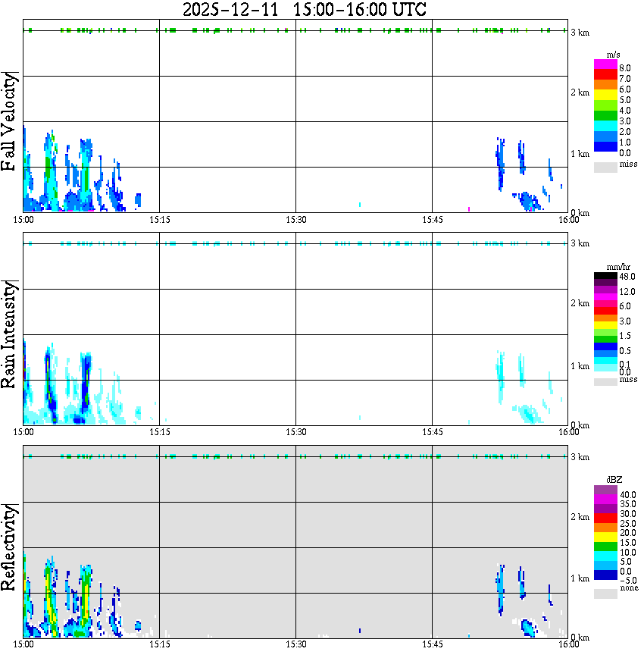Click the Reflectivity axis label
Viewport: 644px width, 658px height.
pyautogui.click(x=8, y=547)
